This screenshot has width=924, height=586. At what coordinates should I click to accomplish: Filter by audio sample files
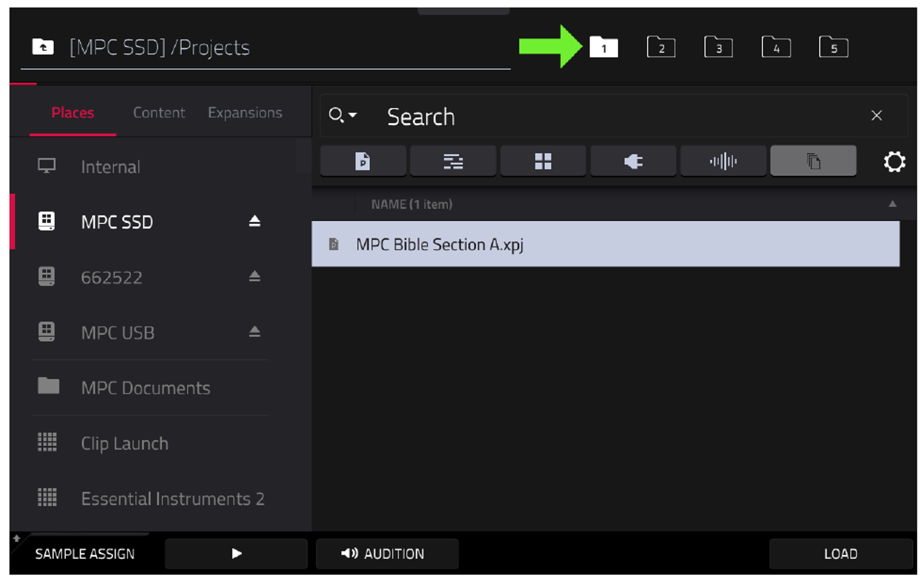(x=723, y=161)
